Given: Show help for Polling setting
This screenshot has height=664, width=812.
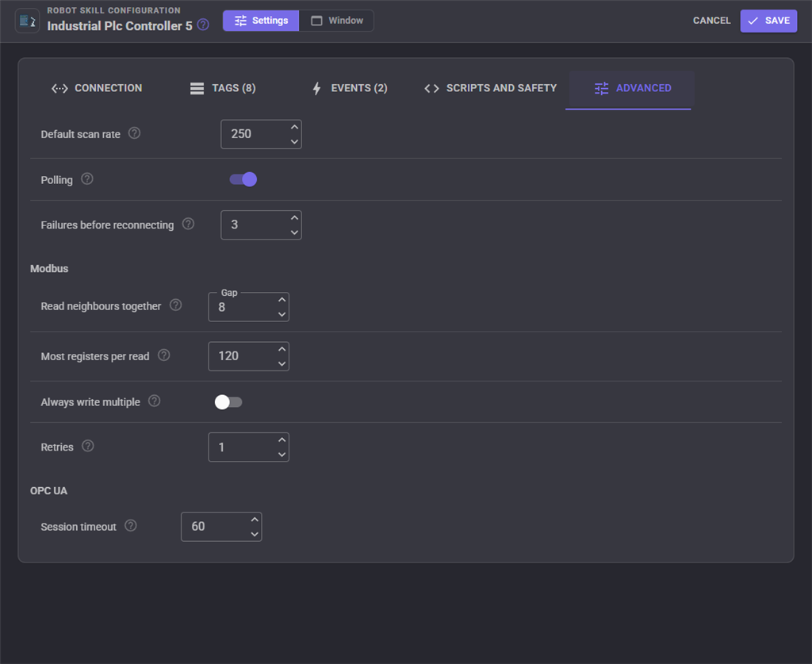Looking at the screenshot, I should click(x=87, y=178).
